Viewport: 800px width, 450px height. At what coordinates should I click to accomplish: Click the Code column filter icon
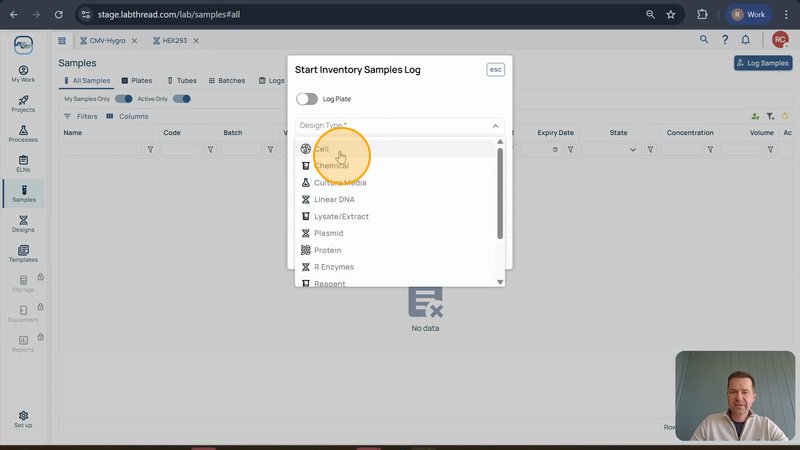(x=210, y=149)
